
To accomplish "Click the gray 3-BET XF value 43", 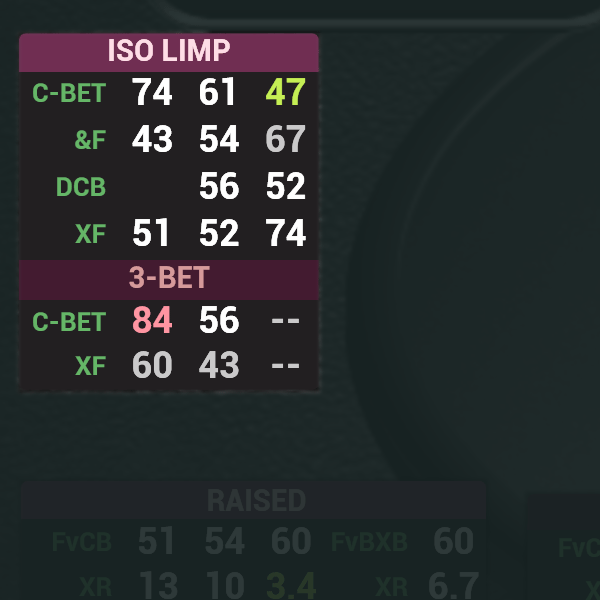I will point(219,365).
